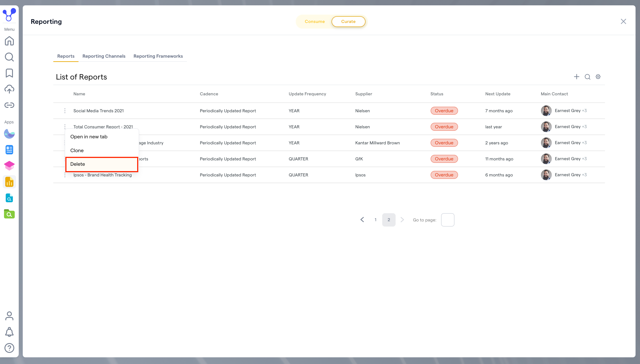Open row menu for Social Media Trends 2021
Image resolution: width=640 pixels, height=364 pixels.
(65, 111)
